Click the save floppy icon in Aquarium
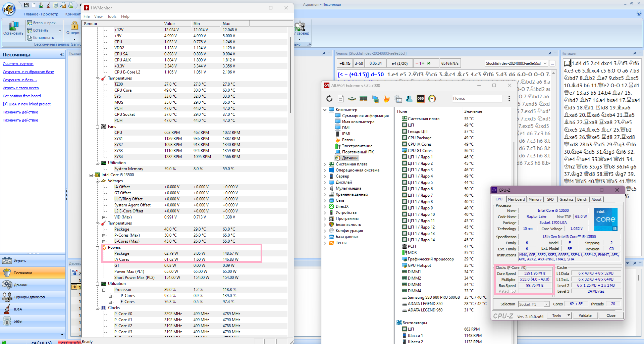Viewport: 644px width, 344px height. (26, 5)
